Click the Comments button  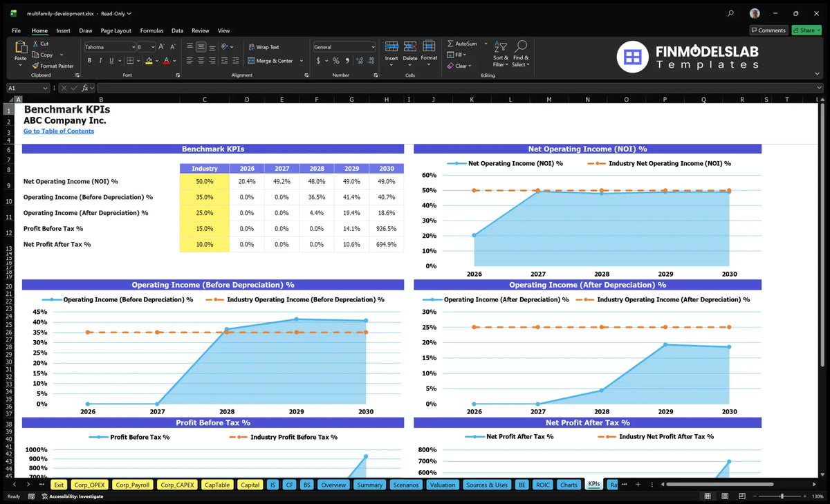(768, 30)
